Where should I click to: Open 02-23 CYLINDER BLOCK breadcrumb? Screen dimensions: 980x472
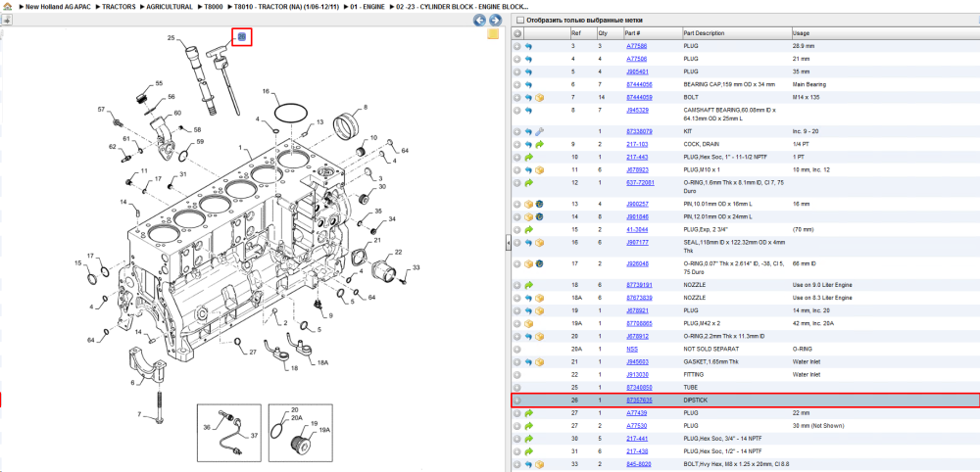pos(463,6)
